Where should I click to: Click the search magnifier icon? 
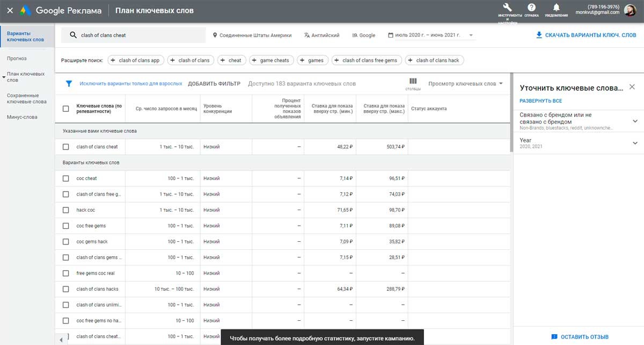tap(73, 35)
